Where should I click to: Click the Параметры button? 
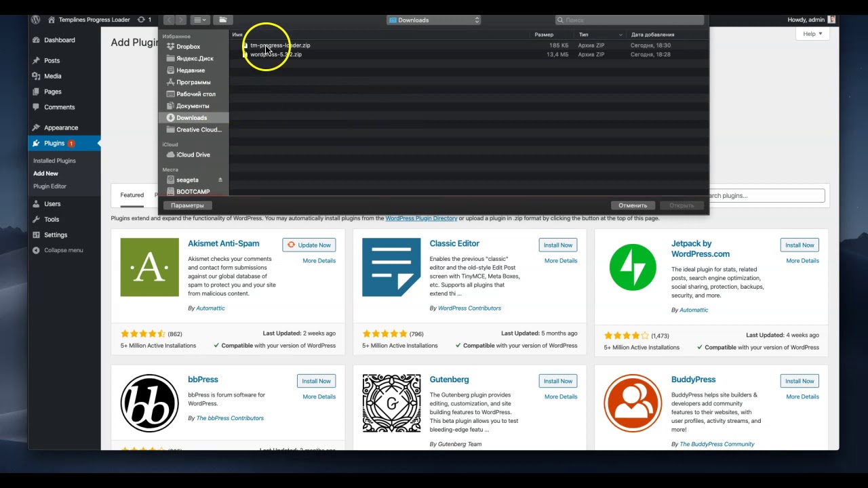187,205
